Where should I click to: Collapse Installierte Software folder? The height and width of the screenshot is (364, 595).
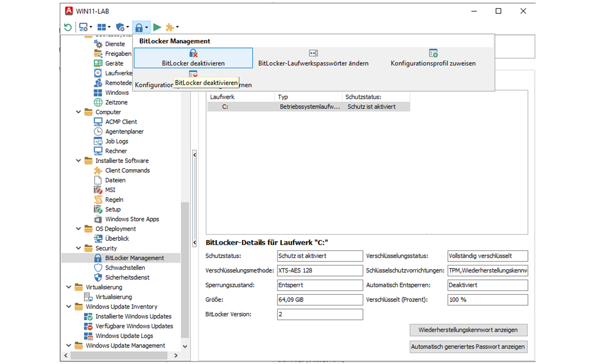click(x=78, y=161)
